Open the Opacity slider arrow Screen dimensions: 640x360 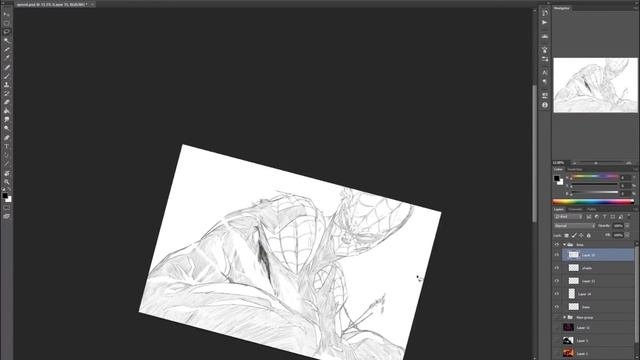[627, 226]
